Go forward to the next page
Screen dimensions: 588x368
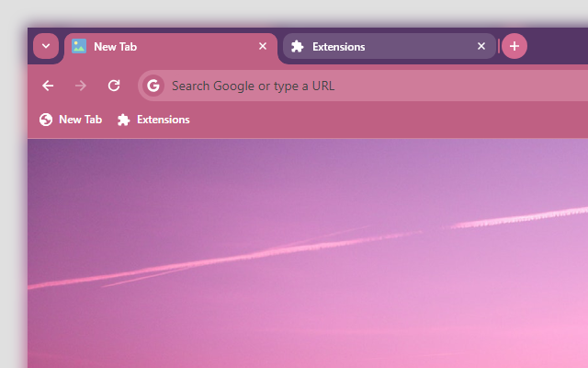click(81, 86)
